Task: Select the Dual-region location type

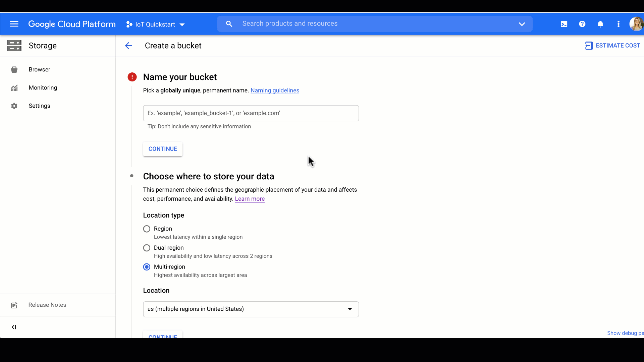Action: [147, 248]
